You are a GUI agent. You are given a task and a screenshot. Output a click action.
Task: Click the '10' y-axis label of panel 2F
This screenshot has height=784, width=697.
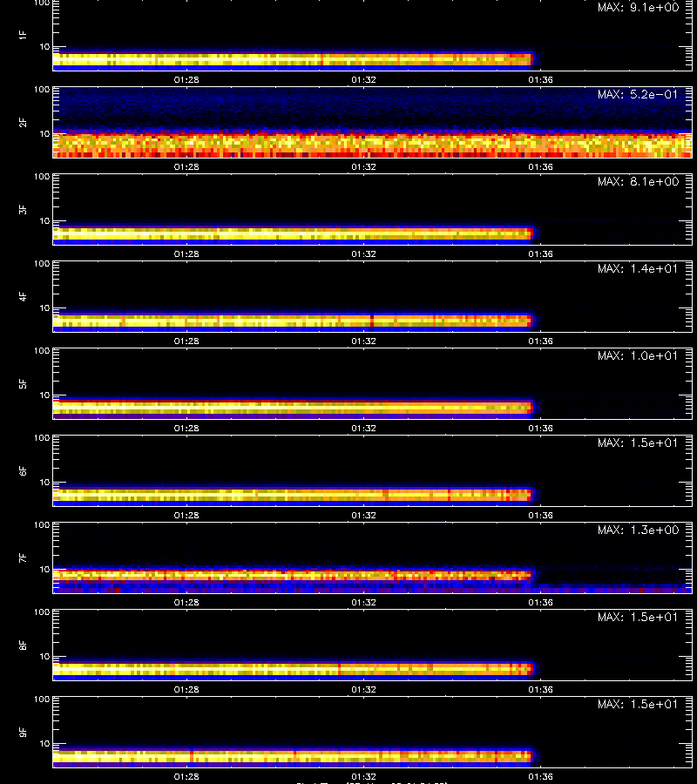coord(45,133)
